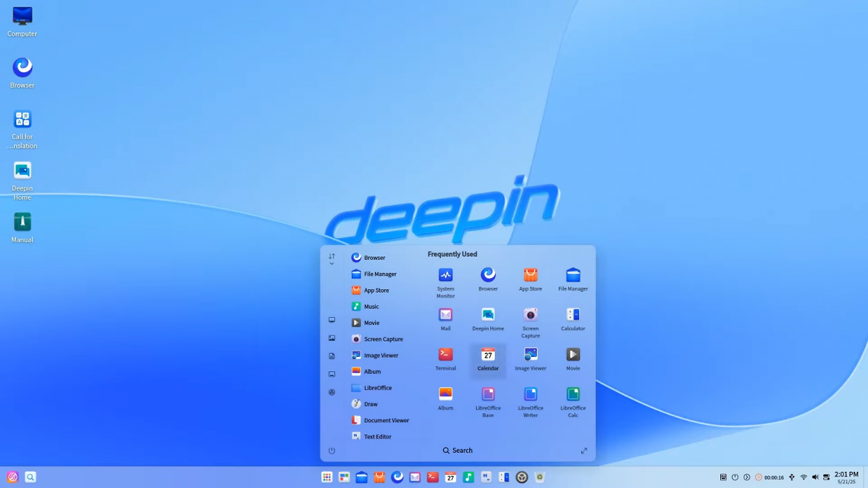
Task: Open Image Viewer in the Frequently Used grid
Action: (x=530, y=359)
